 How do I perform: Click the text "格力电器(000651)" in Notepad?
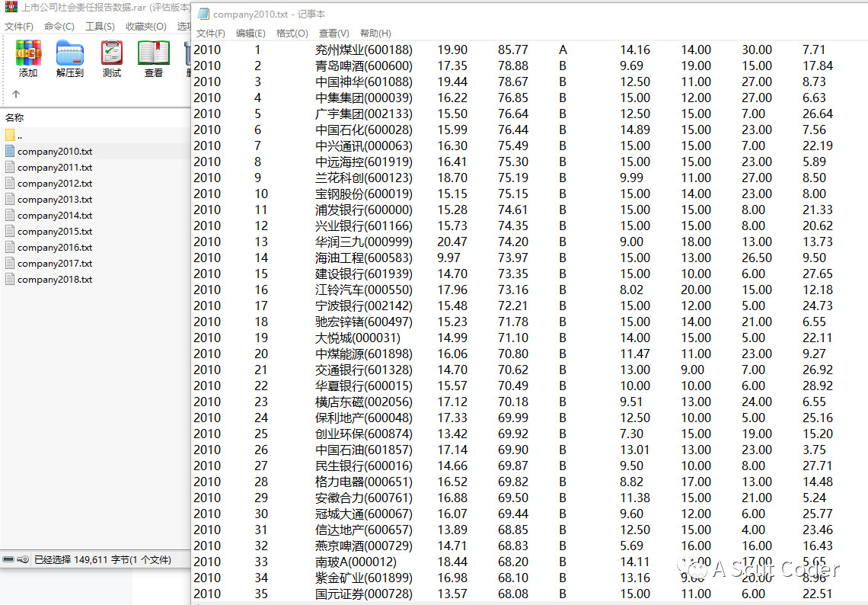click(364, 482)
